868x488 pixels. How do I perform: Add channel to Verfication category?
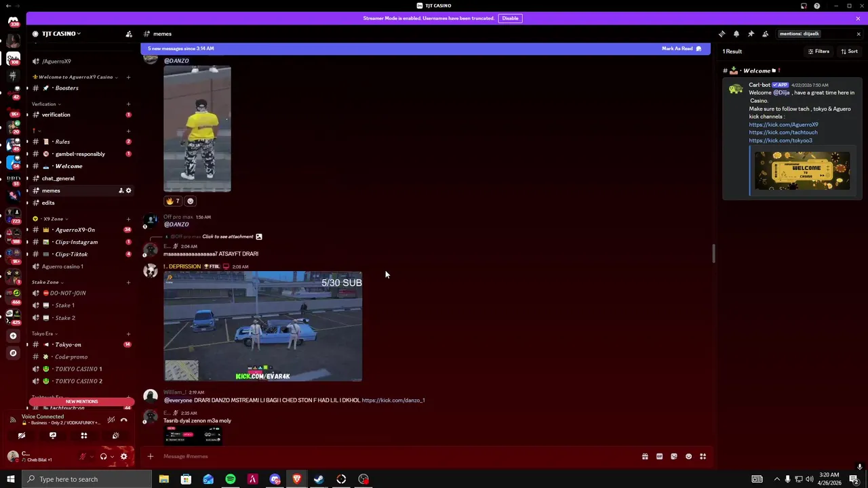pyautogui.click(x=128, y=104)
